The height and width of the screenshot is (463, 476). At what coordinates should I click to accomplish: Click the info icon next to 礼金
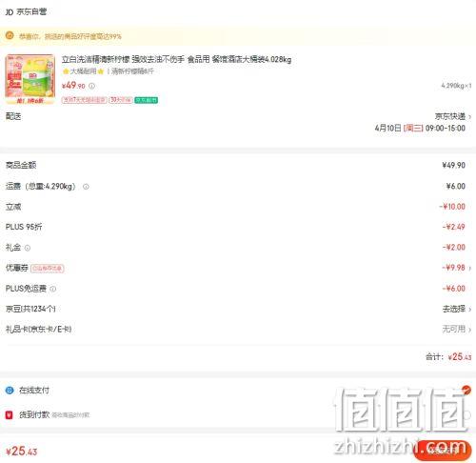tap(28, 248)
